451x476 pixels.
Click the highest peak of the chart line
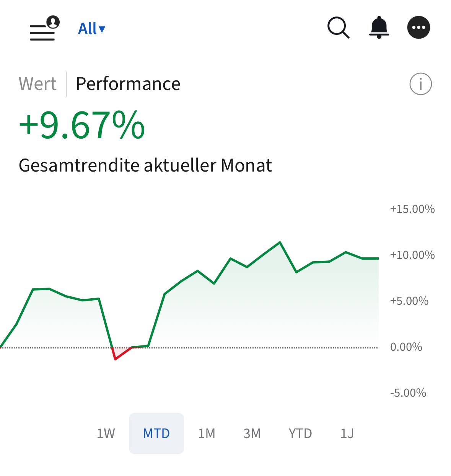click(x=280, y=242)
